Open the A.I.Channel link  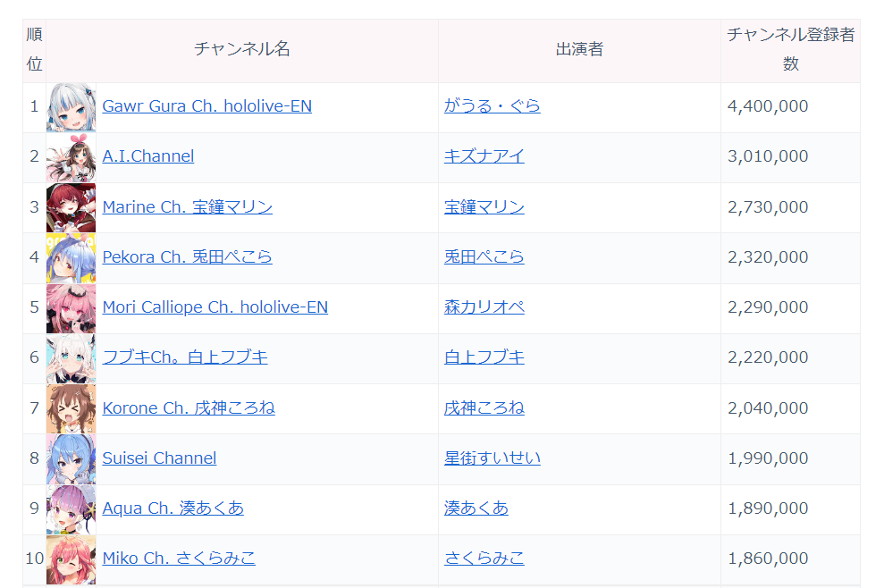147,155
